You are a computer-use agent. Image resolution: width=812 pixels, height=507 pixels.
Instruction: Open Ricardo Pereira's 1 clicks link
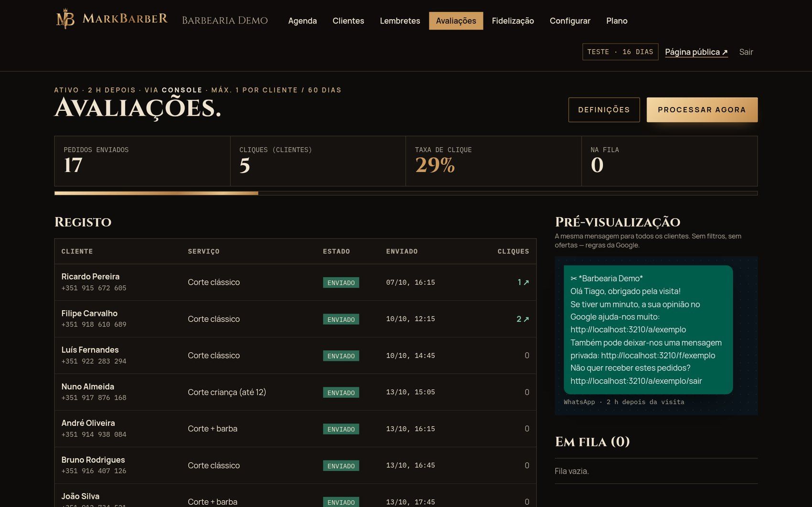[x=523, y=282]
